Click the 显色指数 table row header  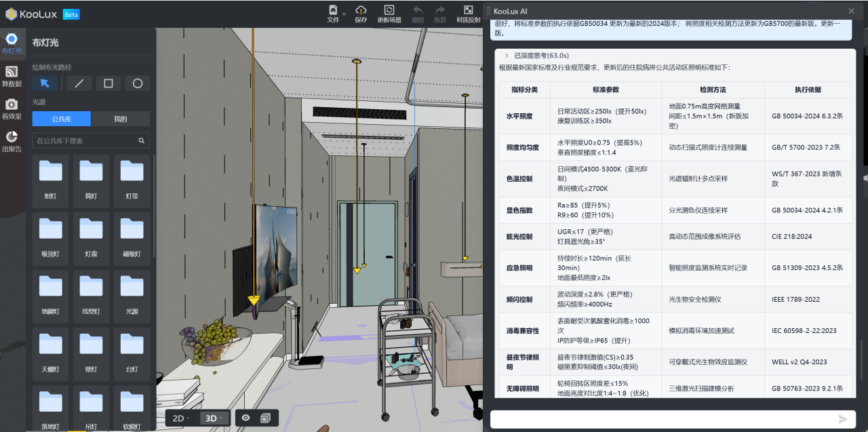pyautogui.click(x=523, y=210)
